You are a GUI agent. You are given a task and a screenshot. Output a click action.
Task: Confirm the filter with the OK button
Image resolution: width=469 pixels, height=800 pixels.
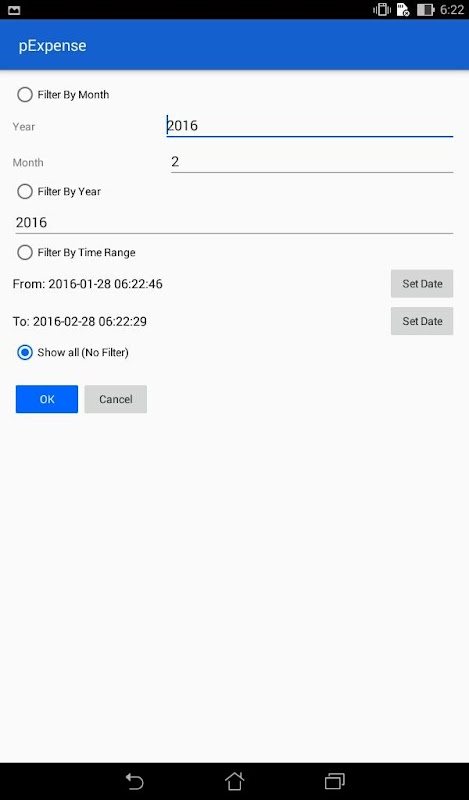[x=47, y=399]
